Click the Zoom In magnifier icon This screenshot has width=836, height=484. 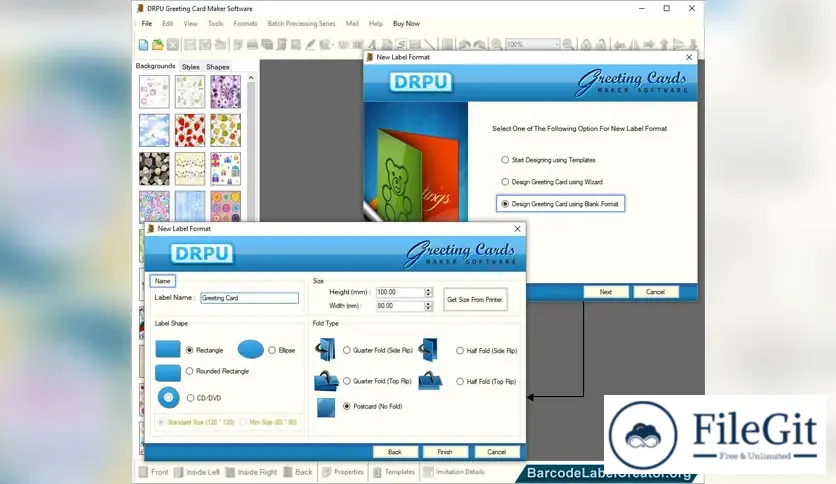coord(497,45)
